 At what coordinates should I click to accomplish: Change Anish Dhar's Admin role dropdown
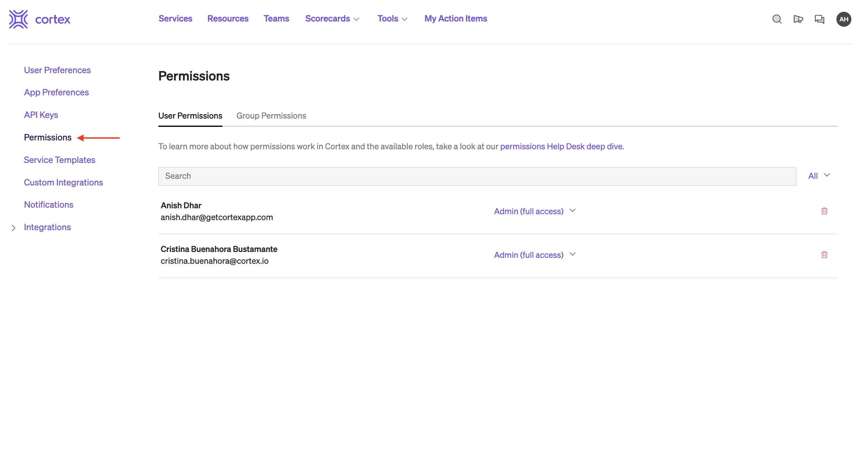[x=535, y=211]
